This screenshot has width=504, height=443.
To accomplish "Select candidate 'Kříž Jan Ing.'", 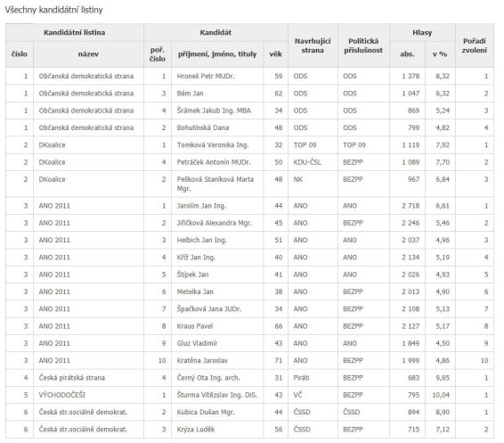I will click(x=196, y=258).
